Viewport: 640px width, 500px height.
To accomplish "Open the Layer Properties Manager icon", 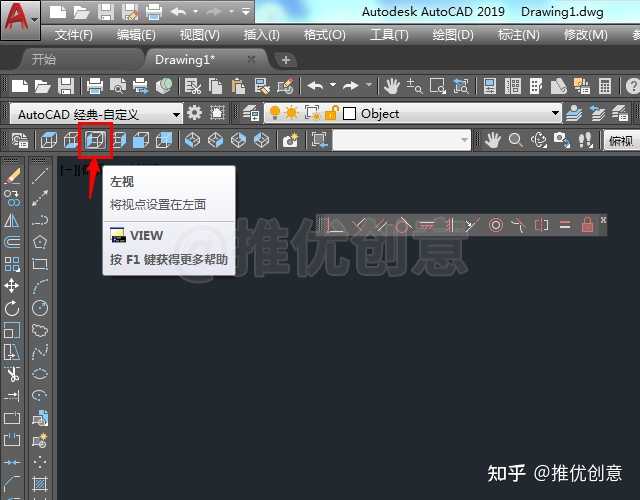I will pyautogui.click(x=251, y=113).
